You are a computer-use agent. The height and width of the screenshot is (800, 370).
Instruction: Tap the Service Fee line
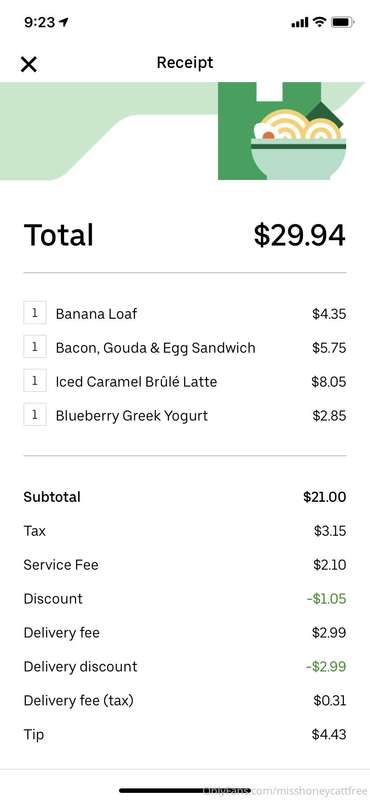click(185, 565)
